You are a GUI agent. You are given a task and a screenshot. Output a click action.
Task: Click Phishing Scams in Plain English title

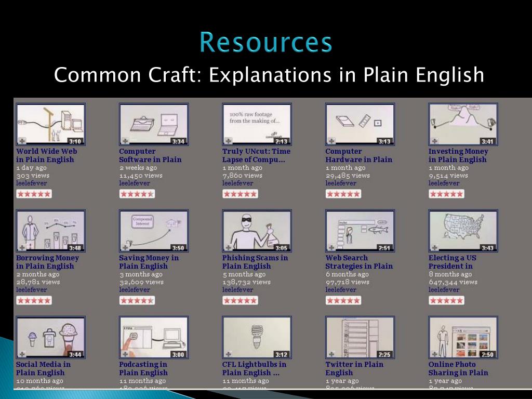click(x=255, y=262)
